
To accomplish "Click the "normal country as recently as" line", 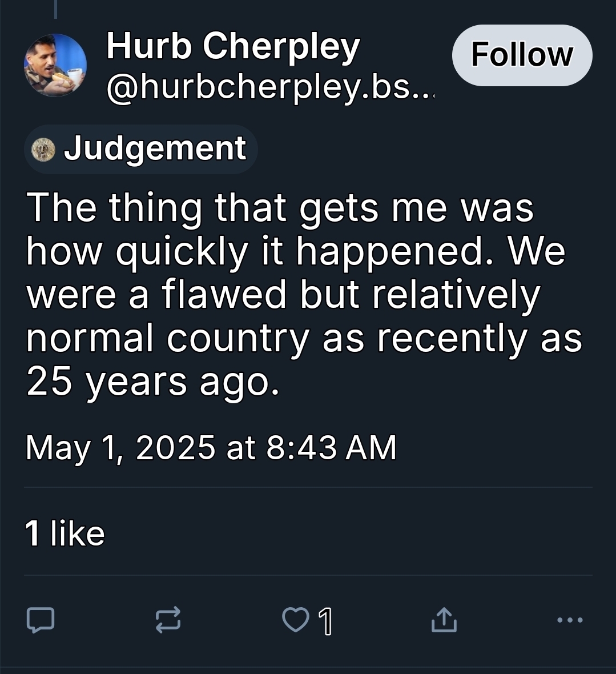I will [x=304, y=339].
